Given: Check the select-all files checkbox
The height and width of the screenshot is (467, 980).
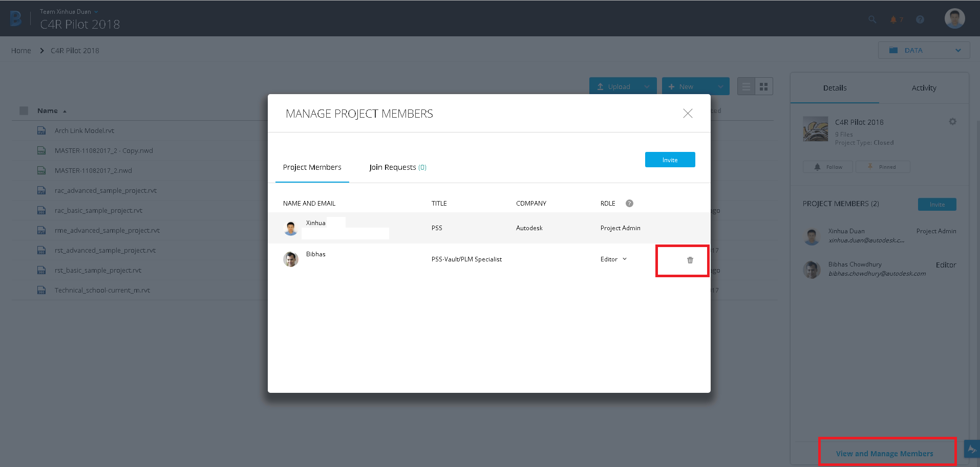Looking at the screenshot, I should coord(23,110).
